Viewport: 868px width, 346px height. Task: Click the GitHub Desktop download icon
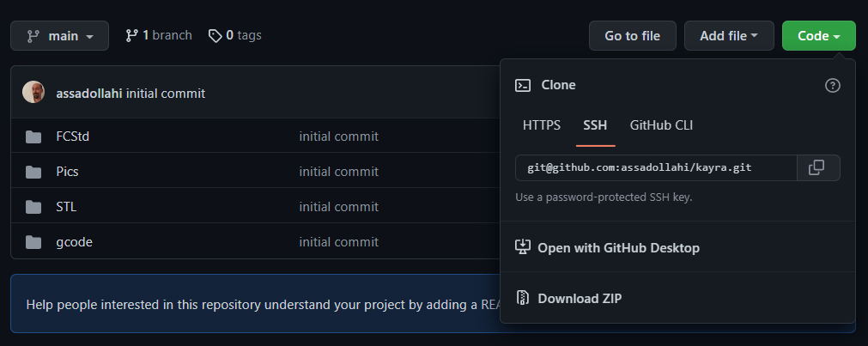pos(523,247)
